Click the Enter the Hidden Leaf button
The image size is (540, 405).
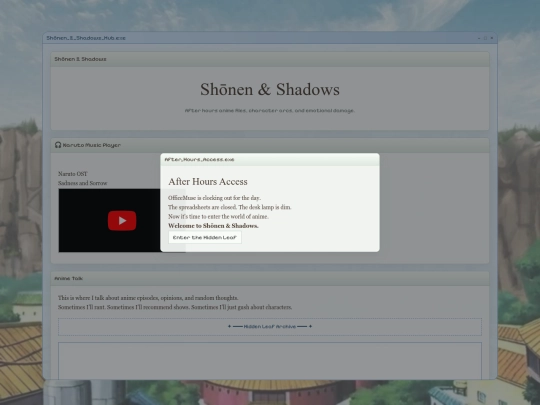tap(205, 238)
